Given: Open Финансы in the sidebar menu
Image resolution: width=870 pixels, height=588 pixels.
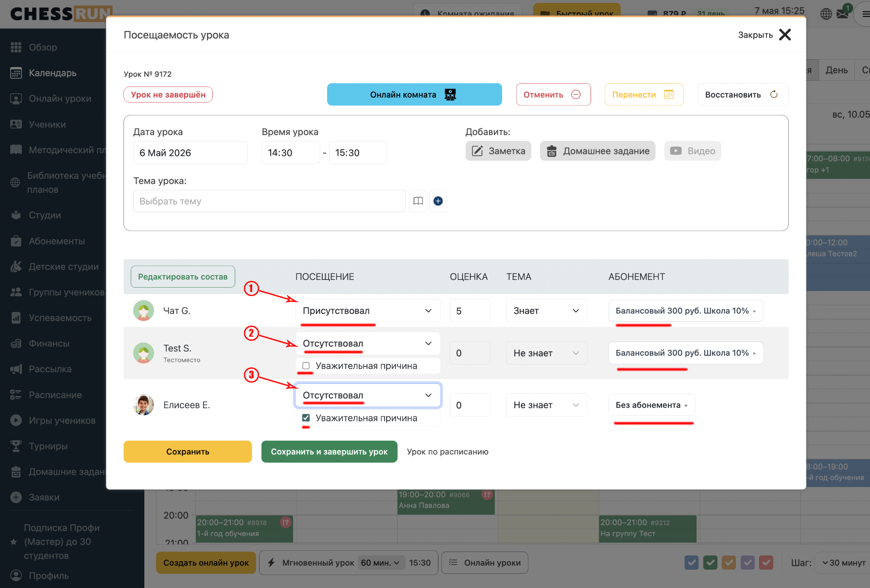Looking at the screenshot, I should point(49,344).
